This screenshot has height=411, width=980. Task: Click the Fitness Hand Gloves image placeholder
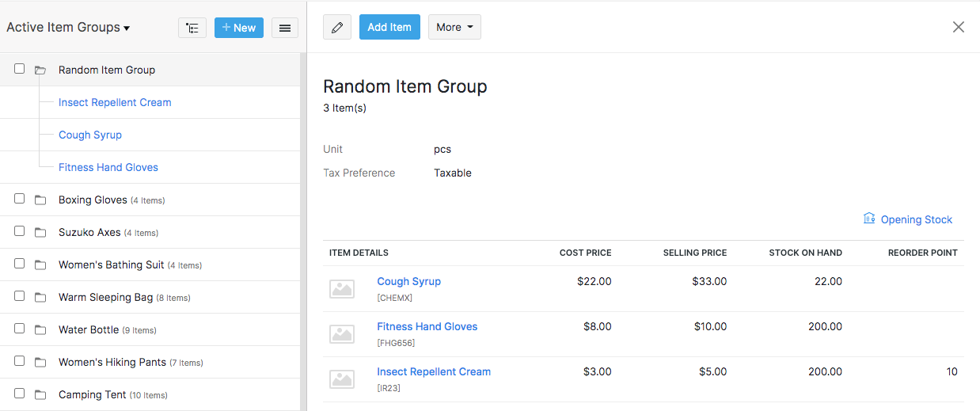(342, 333)
